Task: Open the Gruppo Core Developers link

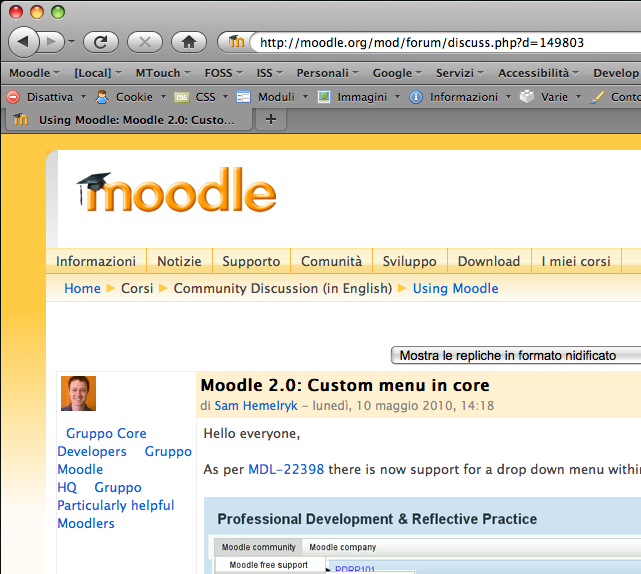Action: [102, 442]
